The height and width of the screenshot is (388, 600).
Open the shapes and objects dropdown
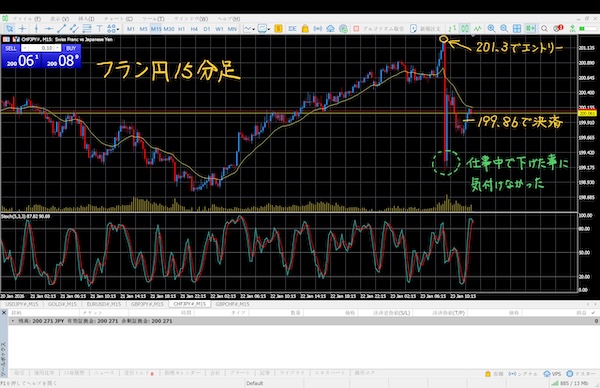[113, 29]
